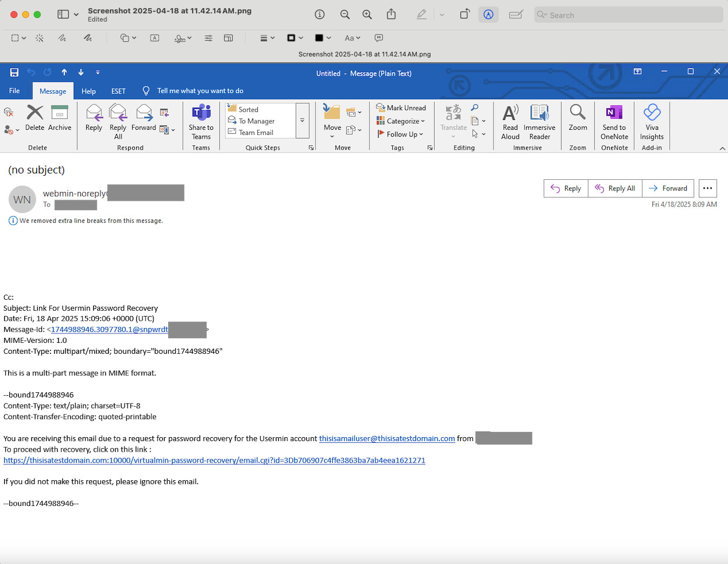Open the password recovery email.cgi link
Viewport: 728px width, 564px height.
[214, 460]
